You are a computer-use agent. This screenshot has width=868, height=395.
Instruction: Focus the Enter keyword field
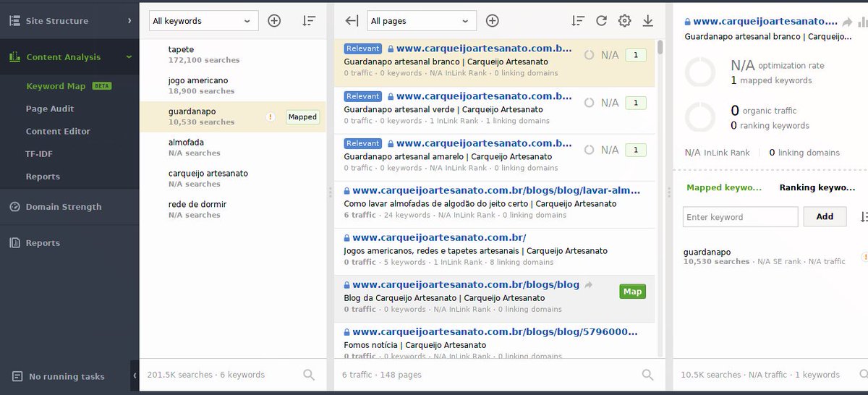pyautogui.click(x=740, y=217)
